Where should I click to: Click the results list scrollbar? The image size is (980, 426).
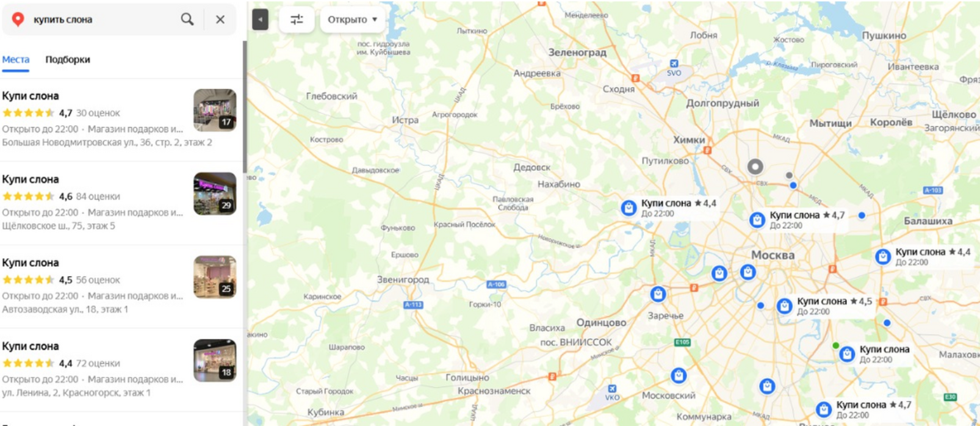(245, 107)
